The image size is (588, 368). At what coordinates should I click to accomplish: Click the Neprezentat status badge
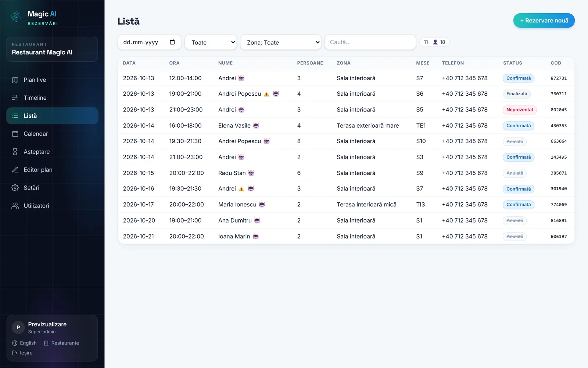[x=520, y=110]
